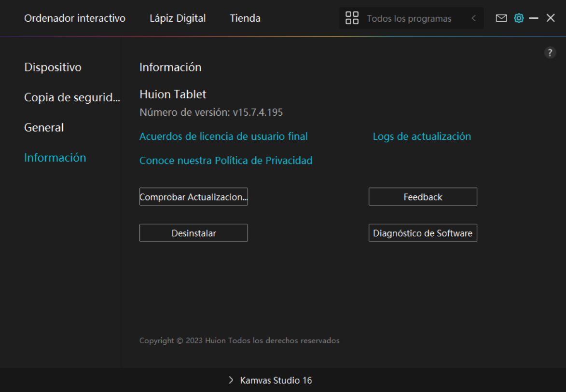Select General in the sidebar
This screenshot has width=566, height=392.
pos(44,128)
